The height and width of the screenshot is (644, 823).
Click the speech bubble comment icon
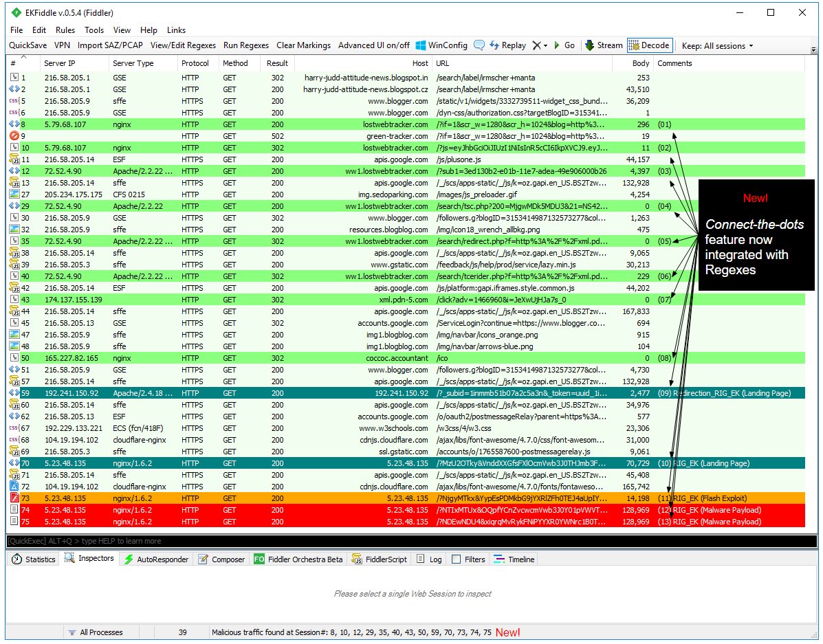coord(479,45)
